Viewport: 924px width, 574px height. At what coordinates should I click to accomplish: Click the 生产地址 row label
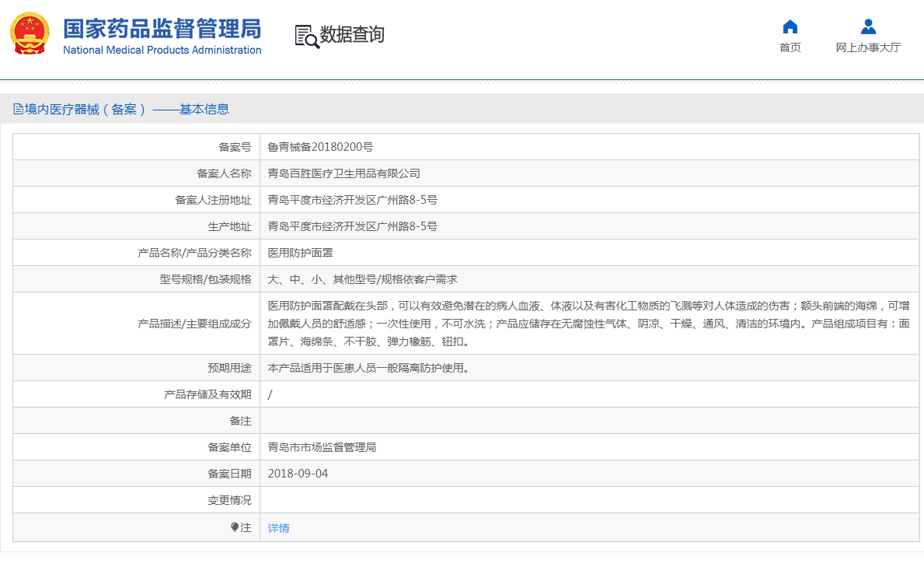click(x=229, y=226)
